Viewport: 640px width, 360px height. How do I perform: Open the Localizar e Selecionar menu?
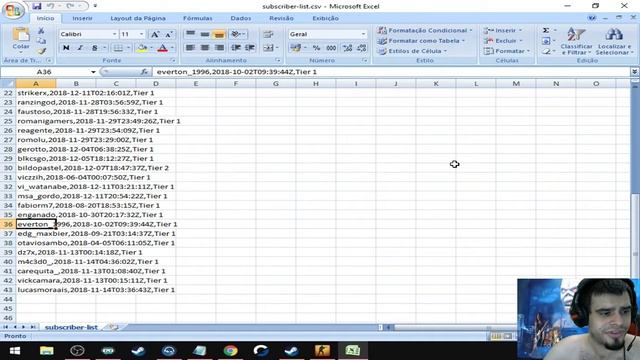[614, 41]
